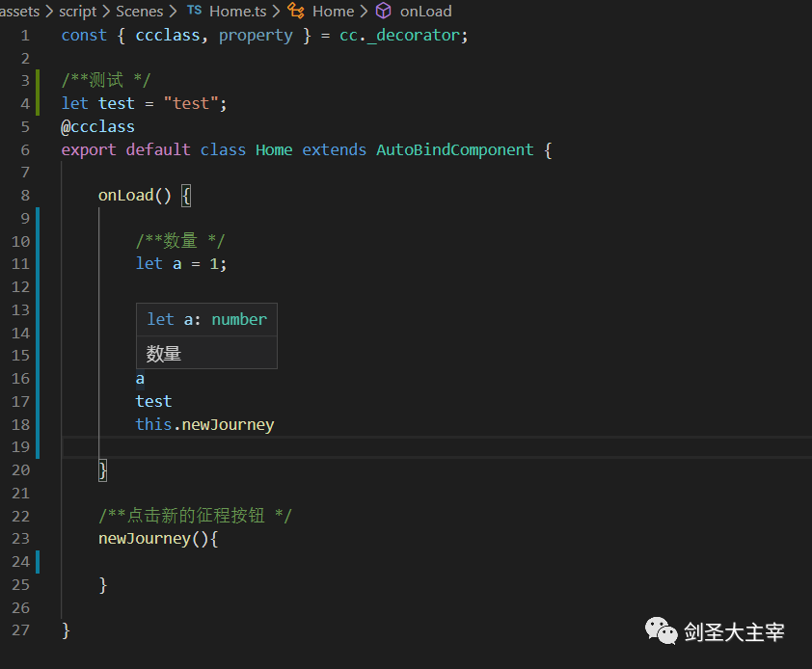The height and width of the screenshot is (669, 812).
Task: Click the "test" string literal
Action: 191,103
